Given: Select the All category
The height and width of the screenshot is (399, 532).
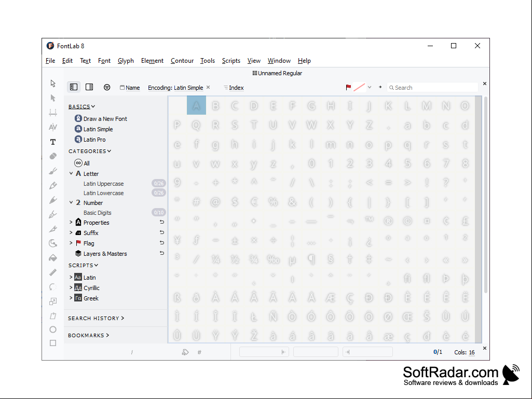Looking at the screenshot, I should [82, 163].
